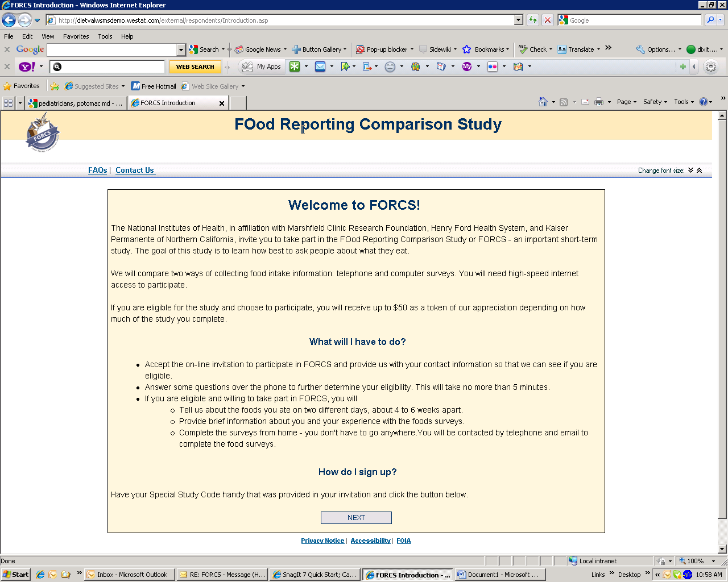728x582 pixels.
Task: Open Yahoo toolbar settings gear icon
Action: [x=711, y=66]
